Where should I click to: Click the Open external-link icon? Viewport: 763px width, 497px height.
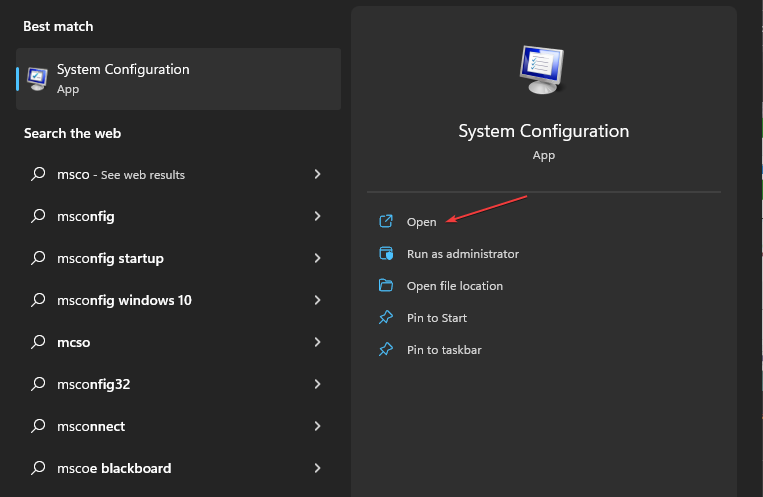coord(386,222)
